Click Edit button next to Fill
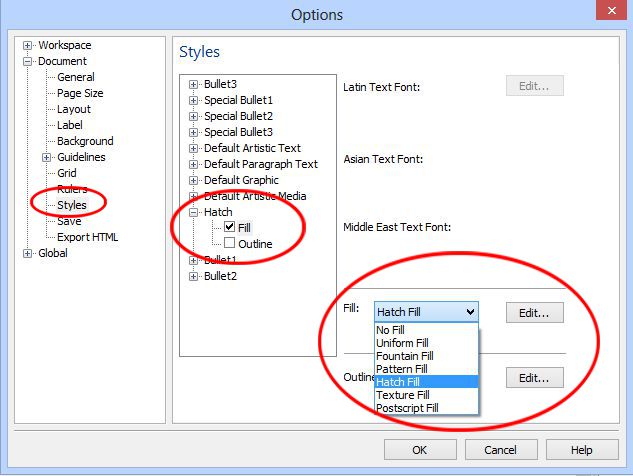This screenshot has width=633, height=476. tap(534, 313)
